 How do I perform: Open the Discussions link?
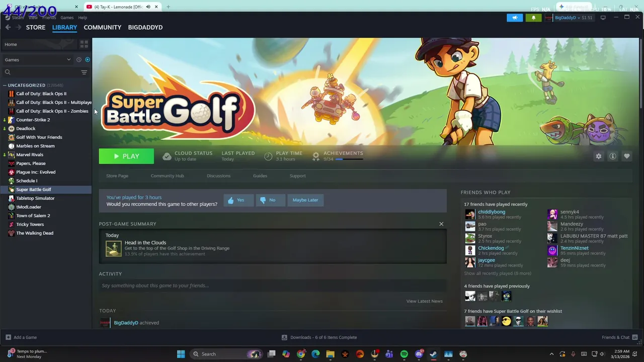218,176
